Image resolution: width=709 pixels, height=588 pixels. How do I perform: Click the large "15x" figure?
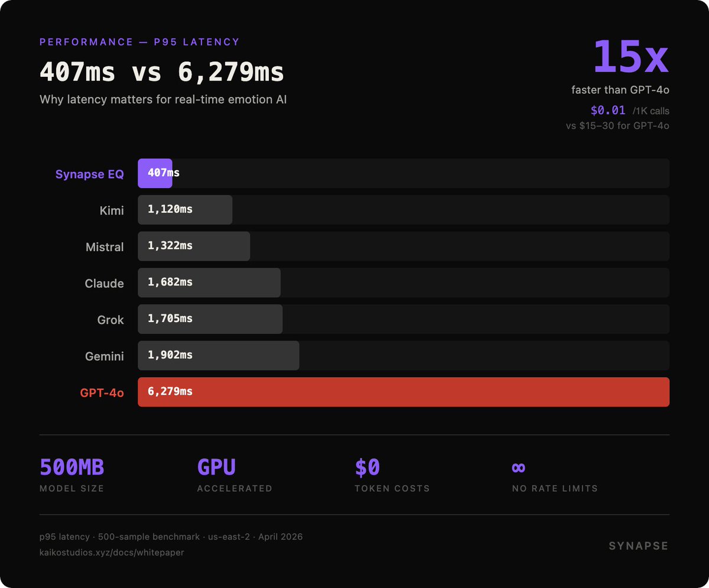coord(630,56)
